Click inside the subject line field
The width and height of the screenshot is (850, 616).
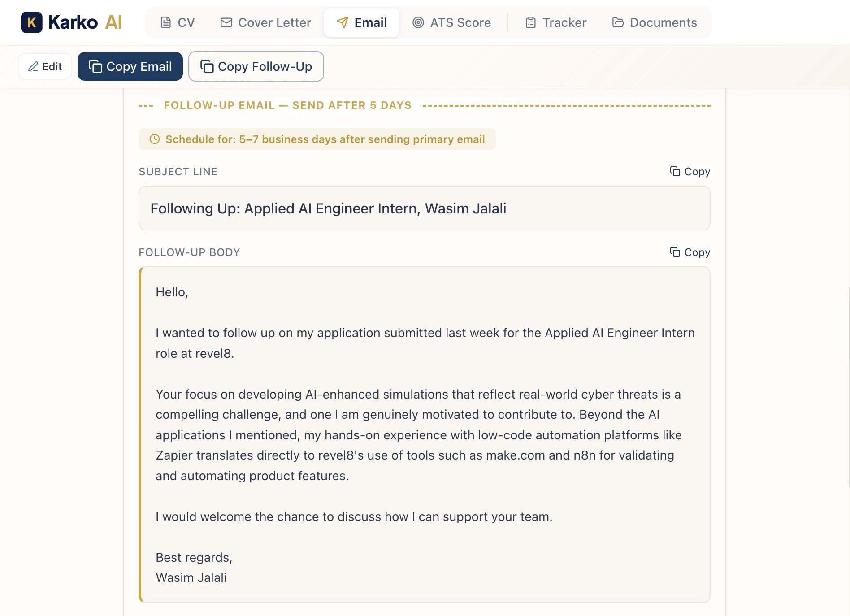[x=424, y=208]
